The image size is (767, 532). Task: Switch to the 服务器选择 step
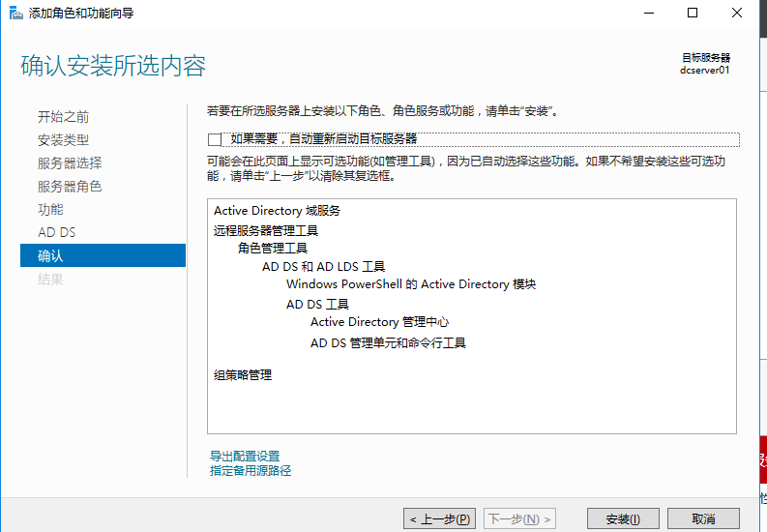pos(70,163)
